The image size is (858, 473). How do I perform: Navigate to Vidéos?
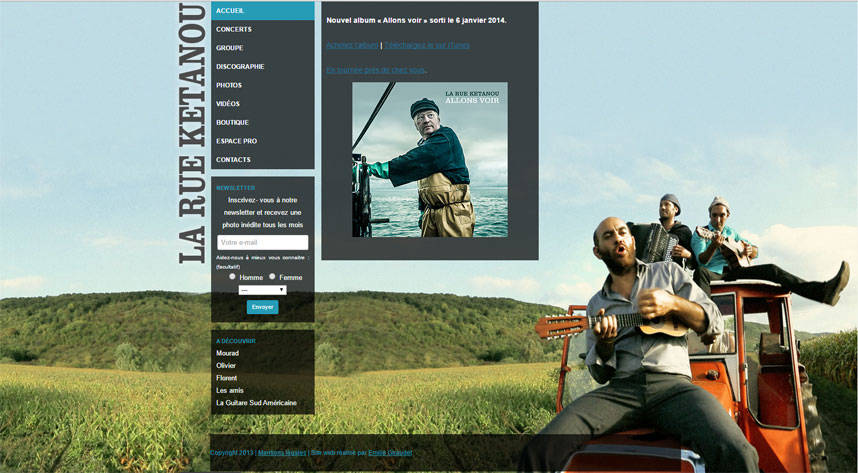pyautogui.click(x=263, y=103)
